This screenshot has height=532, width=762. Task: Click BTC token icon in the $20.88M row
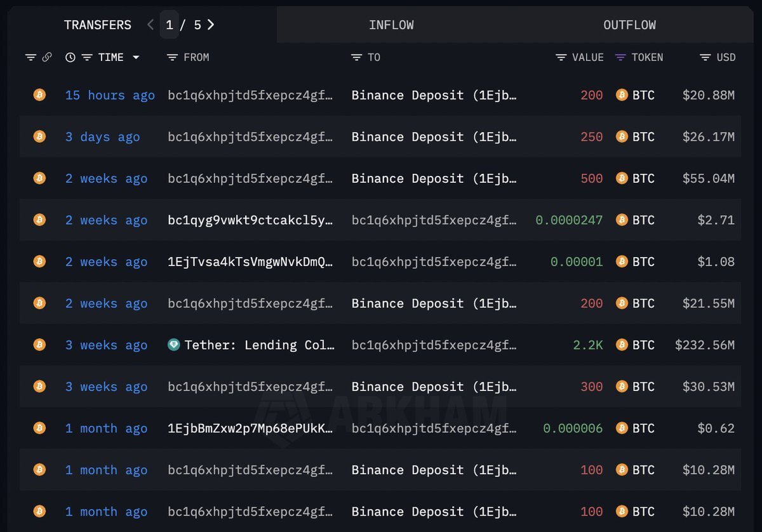[x=622, y=95]
